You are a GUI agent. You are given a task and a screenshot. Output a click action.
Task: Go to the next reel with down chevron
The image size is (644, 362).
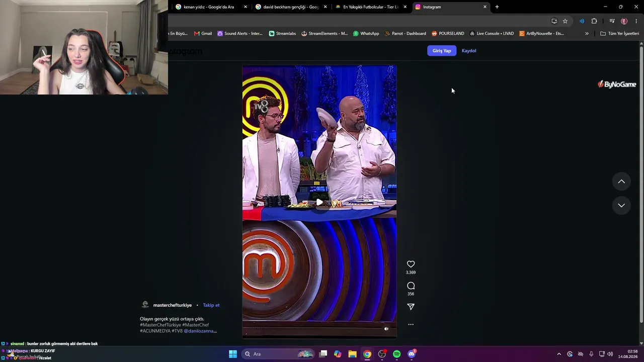(621, 205)
